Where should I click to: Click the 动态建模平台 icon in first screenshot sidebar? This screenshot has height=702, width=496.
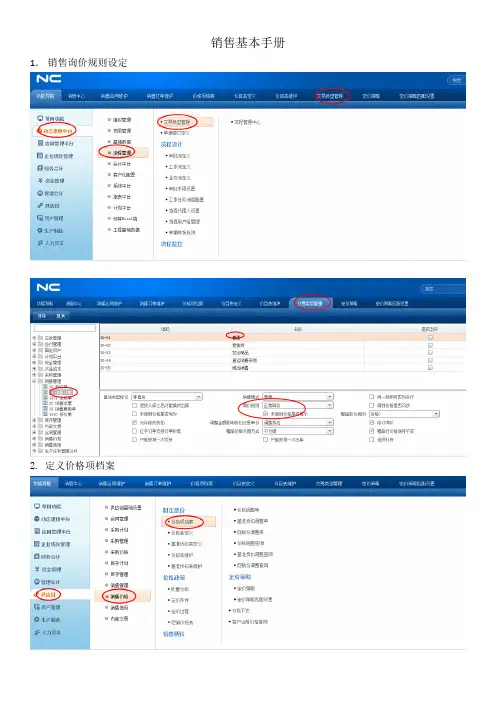click(40, 131)
